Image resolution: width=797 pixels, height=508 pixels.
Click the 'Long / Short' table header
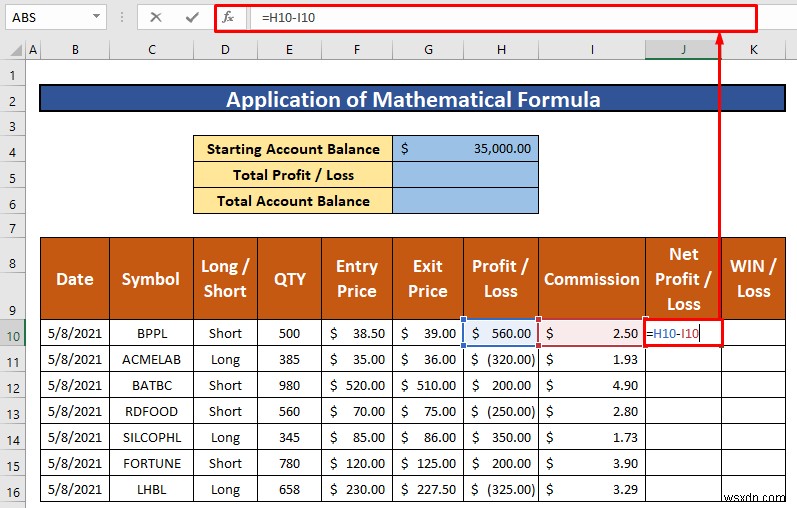coord(225,279)
